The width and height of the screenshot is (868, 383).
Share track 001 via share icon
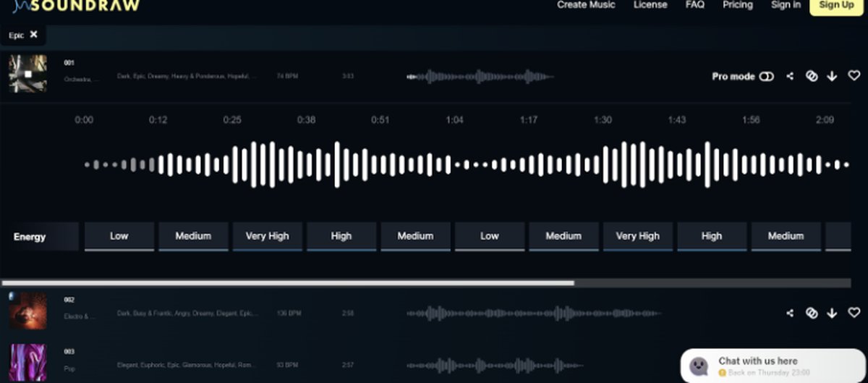point(790,76)
